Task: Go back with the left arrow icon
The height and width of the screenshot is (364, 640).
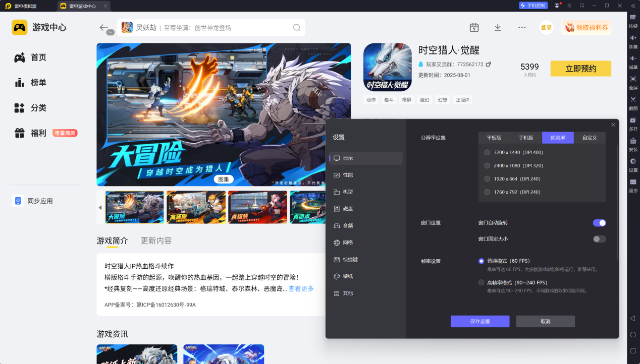Action: coord(103,27)
